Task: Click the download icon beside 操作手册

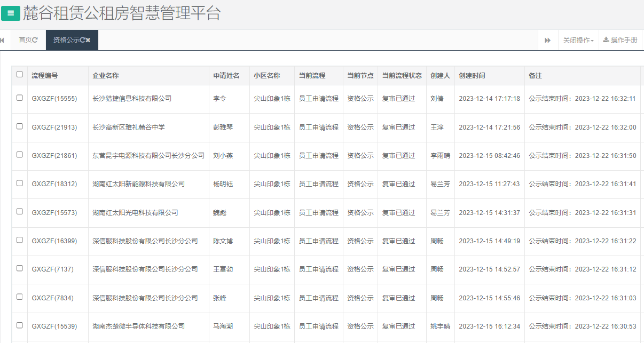Action: point(606,39)
